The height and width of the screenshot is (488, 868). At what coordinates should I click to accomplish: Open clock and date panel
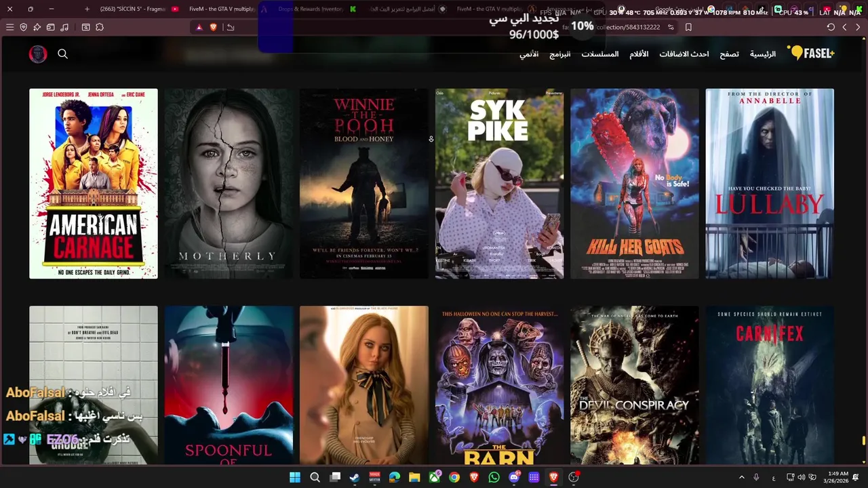tap(837, 477)
